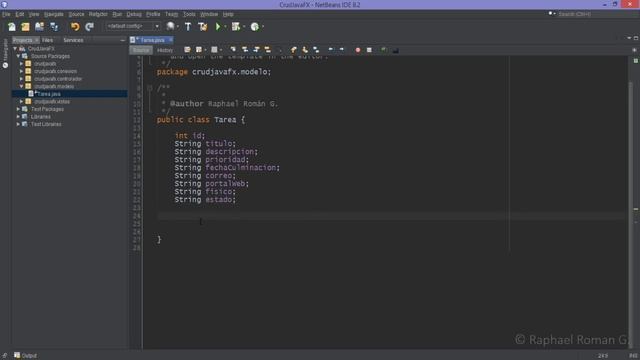
Task: Minimize the Projects panel
Action: (x=122, y=40)
